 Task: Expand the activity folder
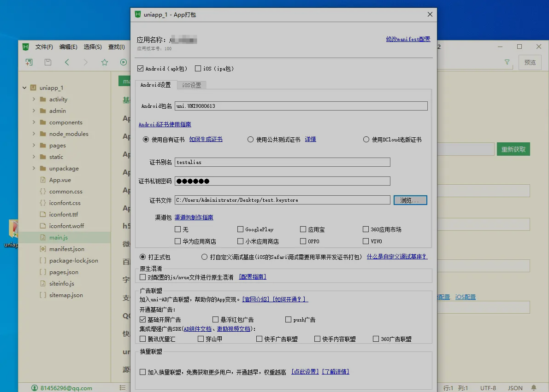point(34,99)
